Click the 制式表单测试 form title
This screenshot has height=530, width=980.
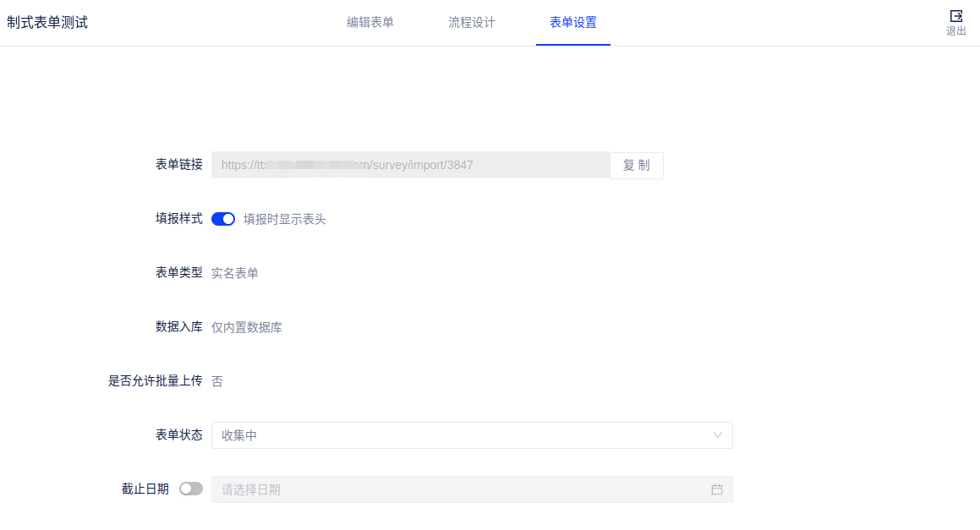click(x=47, y=23)
